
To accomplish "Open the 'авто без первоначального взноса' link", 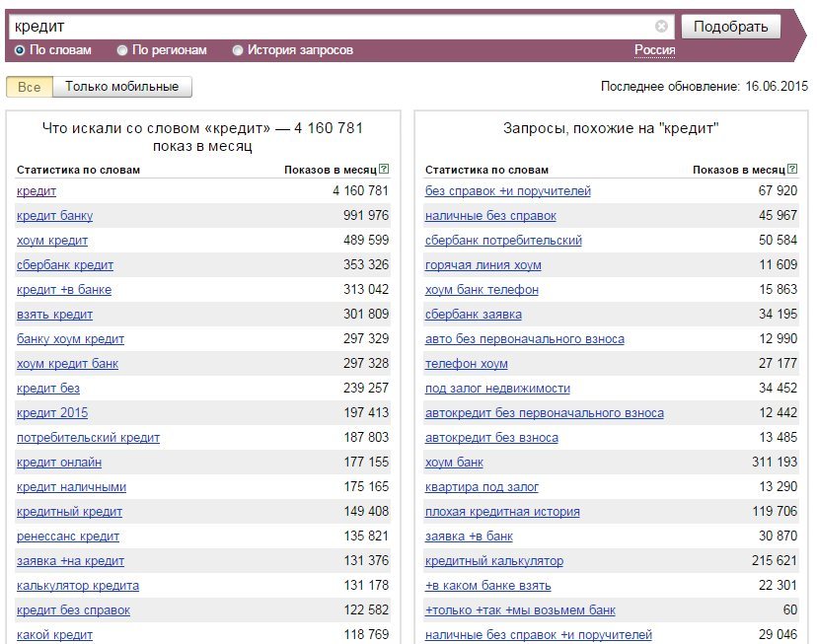I will (525, 339).
